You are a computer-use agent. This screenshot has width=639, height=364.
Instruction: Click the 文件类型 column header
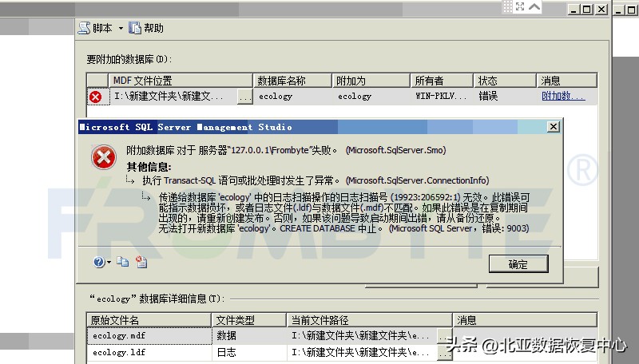pyautogui.click(x=249, y=320)
